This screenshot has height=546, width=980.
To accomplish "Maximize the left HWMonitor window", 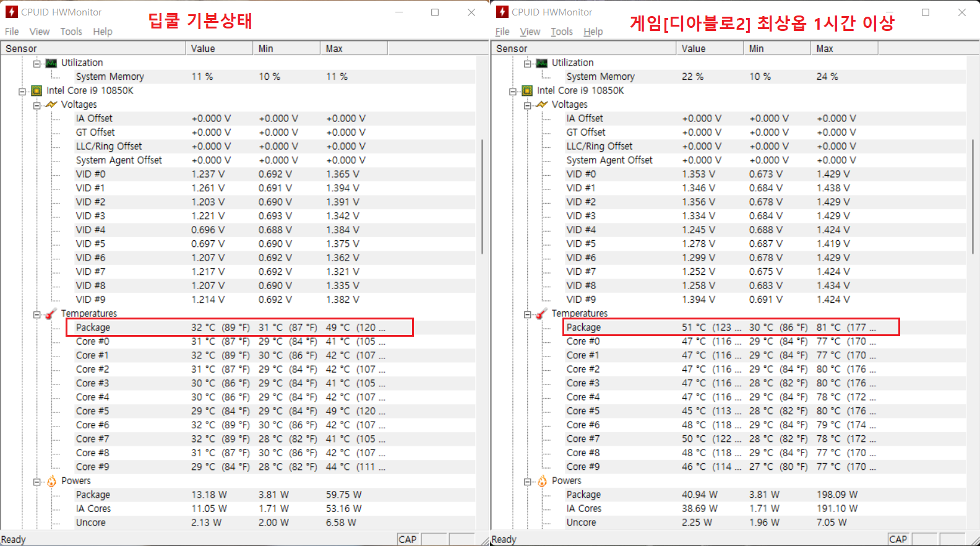I will pos(435,12).
